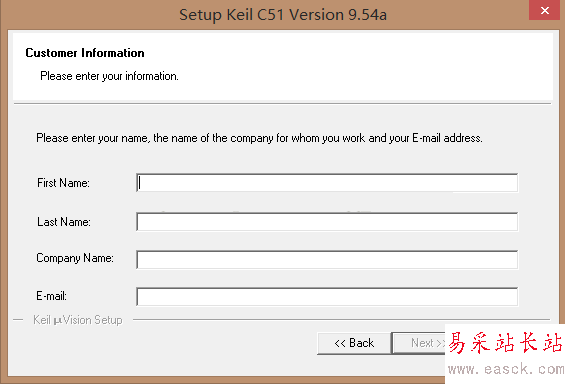Click the Last Name: label
565x384 pixels.
click(64, 222)
